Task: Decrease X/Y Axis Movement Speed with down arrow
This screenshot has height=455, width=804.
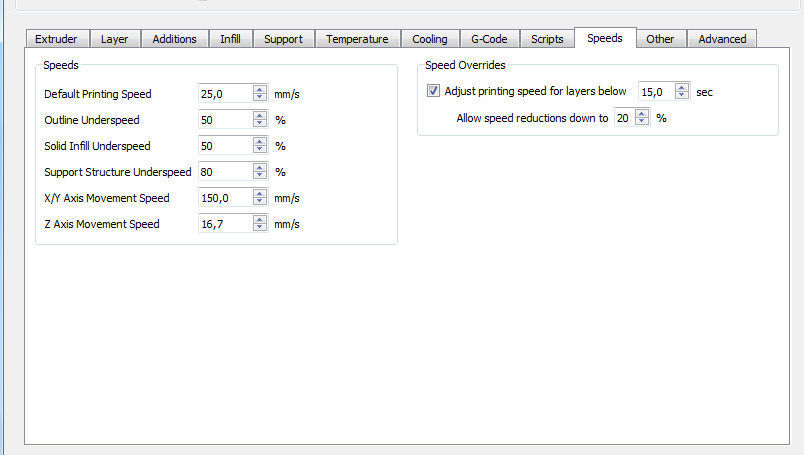Action: point(260,203)
